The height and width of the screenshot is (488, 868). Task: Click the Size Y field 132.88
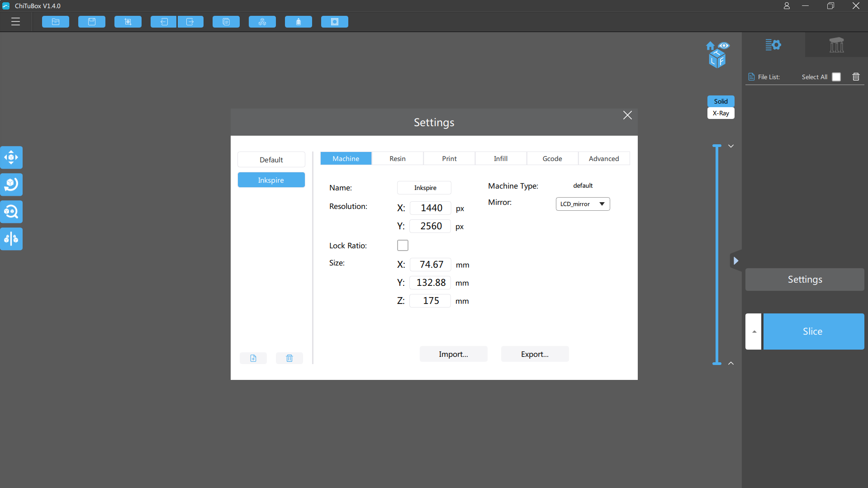tap(430, 283)
